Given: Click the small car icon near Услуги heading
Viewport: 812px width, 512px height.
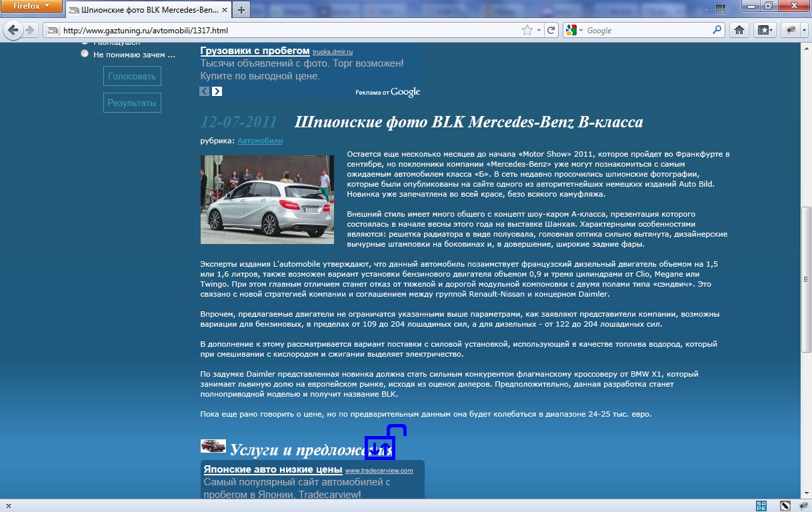Looking at the screenshot, I should point(213,446).
